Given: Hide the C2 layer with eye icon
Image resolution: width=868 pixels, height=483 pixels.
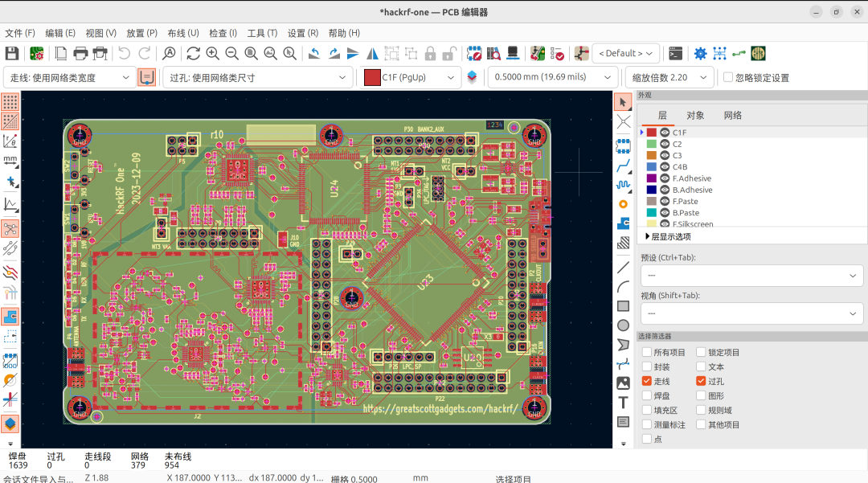Looking at the screenshot, I should [x=665, y=144].
